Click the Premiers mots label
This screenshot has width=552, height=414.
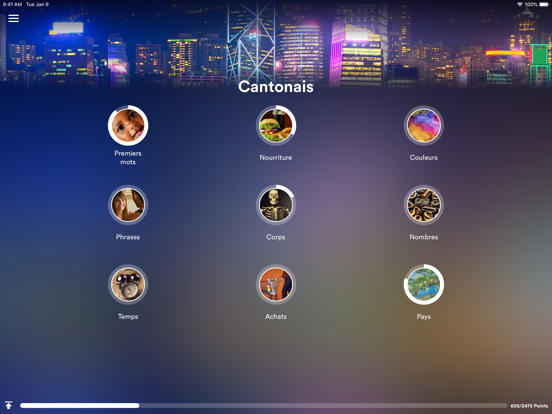click(x=128, y=158)
